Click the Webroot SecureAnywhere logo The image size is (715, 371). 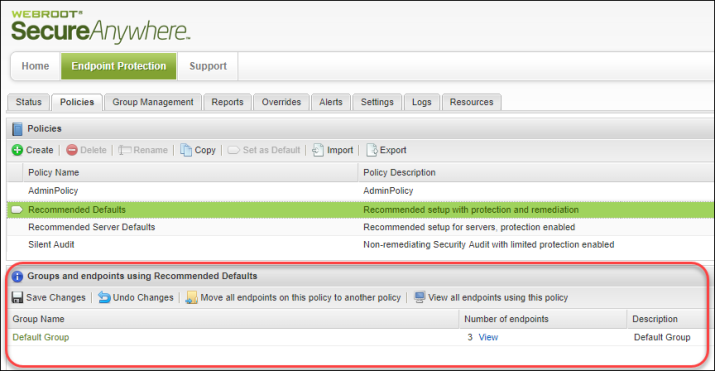pos(100,27)
